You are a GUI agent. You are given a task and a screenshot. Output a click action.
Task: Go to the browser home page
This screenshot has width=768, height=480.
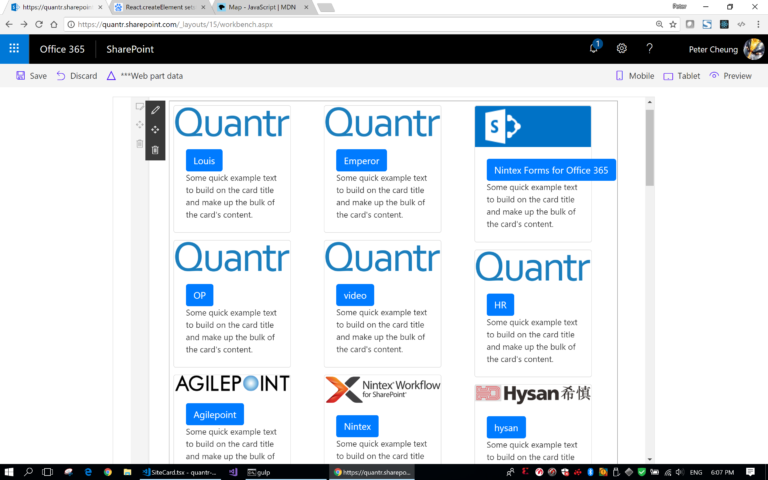54,24
